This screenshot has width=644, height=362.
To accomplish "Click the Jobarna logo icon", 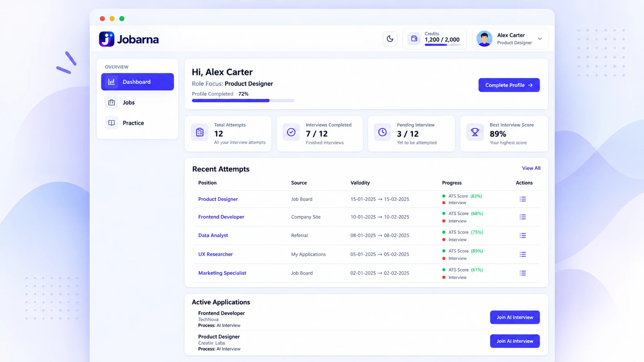I will pos(106,39).
